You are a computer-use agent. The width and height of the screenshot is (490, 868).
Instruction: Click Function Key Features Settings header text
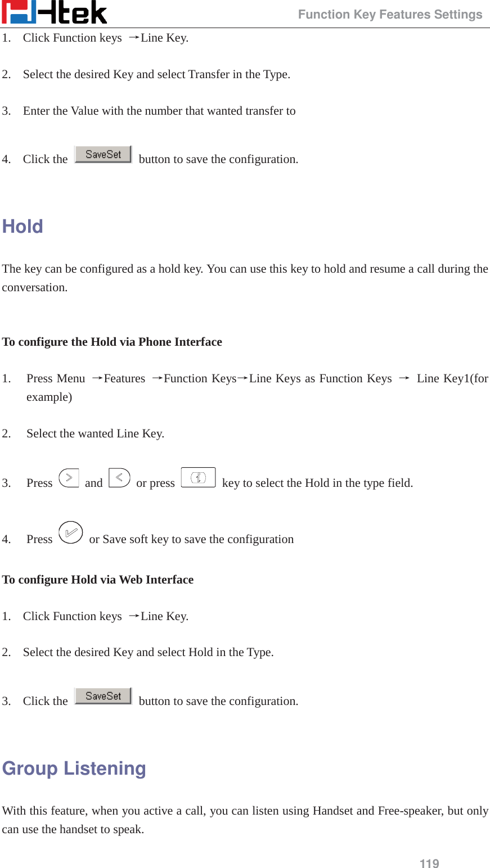[x=390, y=15]
